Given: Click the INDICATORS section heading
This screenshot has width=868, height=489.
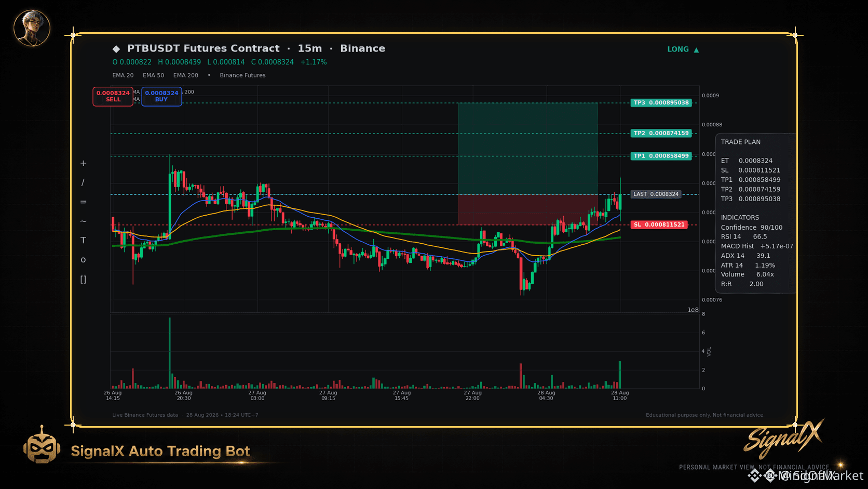Looking at the screenshot, I should point(740,218).
